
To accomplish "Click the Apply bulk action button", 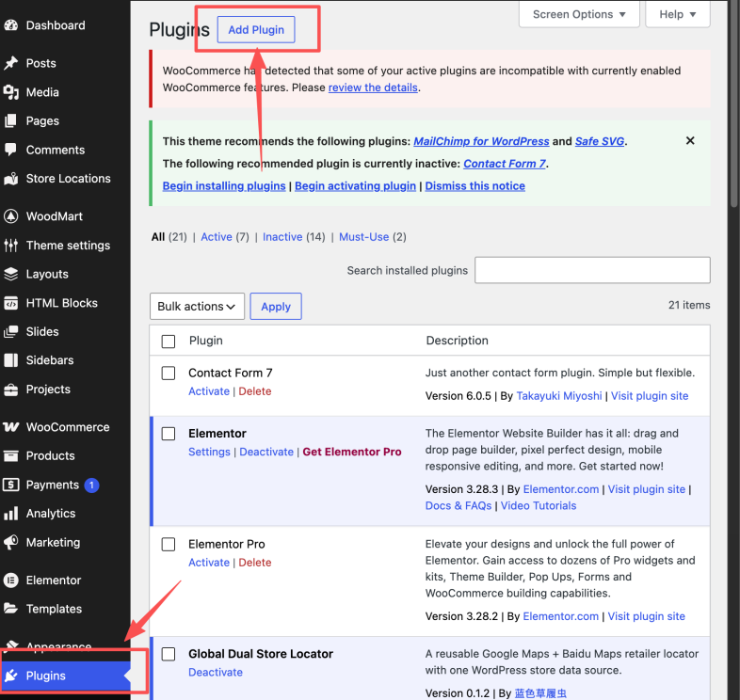I will coord(276,306).
